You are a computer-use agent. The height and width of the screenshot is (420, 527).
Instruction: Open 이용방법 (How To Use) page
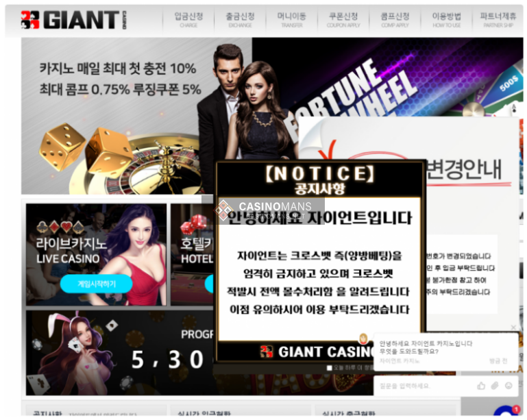pos(446,20)
